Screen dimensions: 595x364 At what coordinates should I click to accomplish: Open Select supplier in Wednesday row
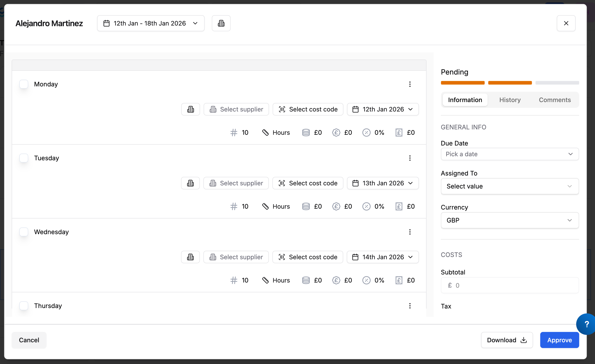click(236, 257)
